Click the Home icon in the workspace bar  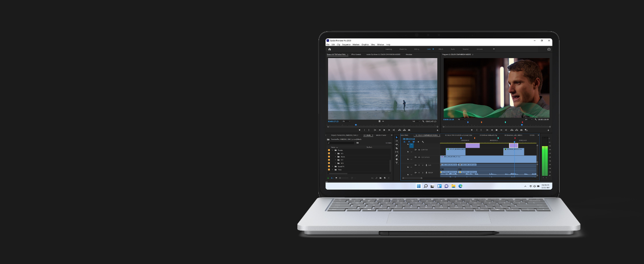click(x=329, y=49)
